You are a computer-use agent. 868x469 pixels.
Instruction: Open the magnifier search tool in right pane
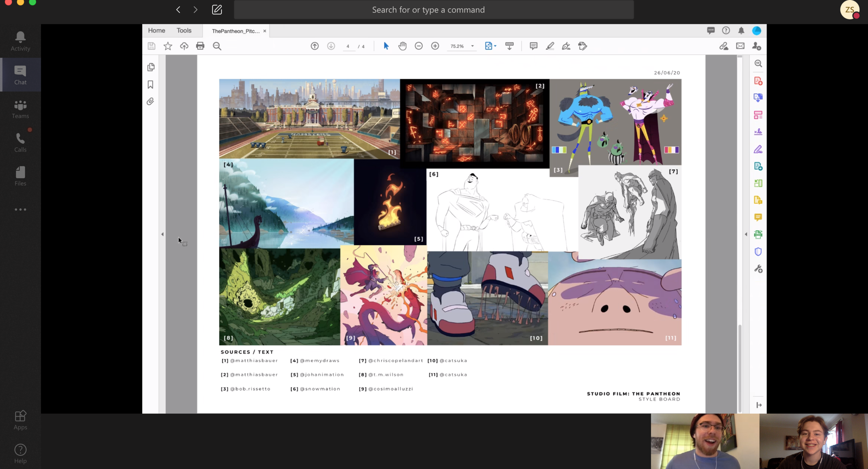tap(758, 63)
